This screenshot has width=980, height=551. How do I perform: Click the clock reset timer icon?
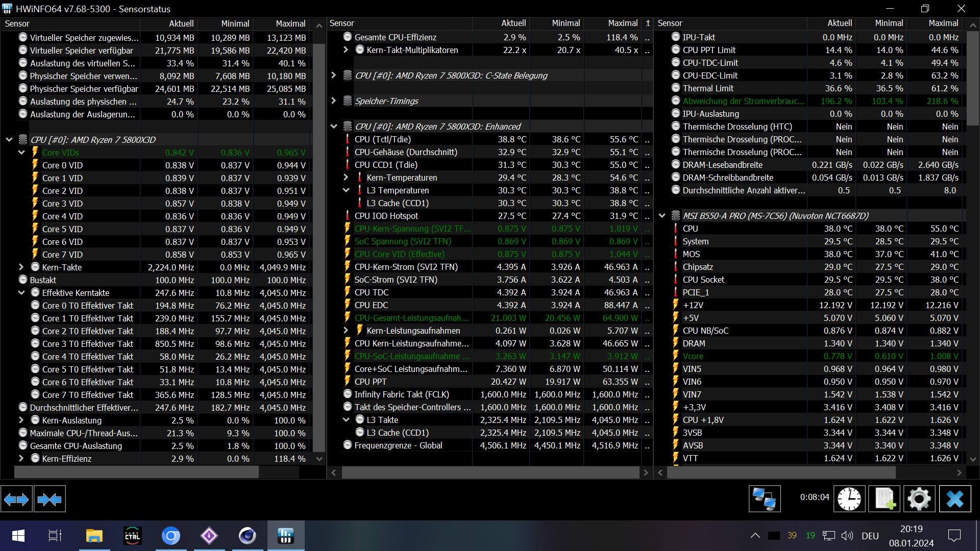coord(849,499)
